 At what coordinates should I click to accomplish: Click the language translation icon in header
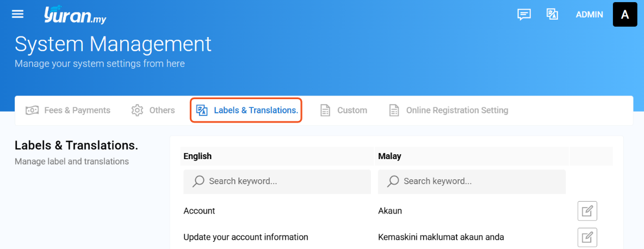click(x=552, y=14)
